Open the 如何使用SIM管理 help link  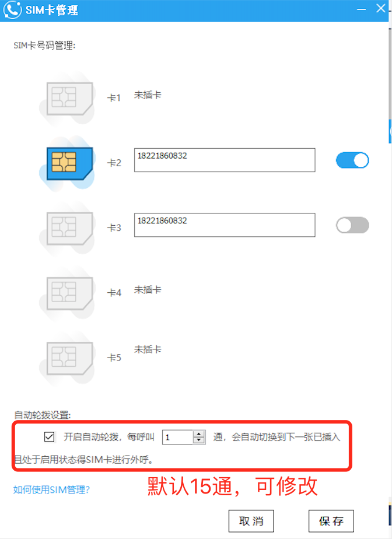[x=51, y=489]
